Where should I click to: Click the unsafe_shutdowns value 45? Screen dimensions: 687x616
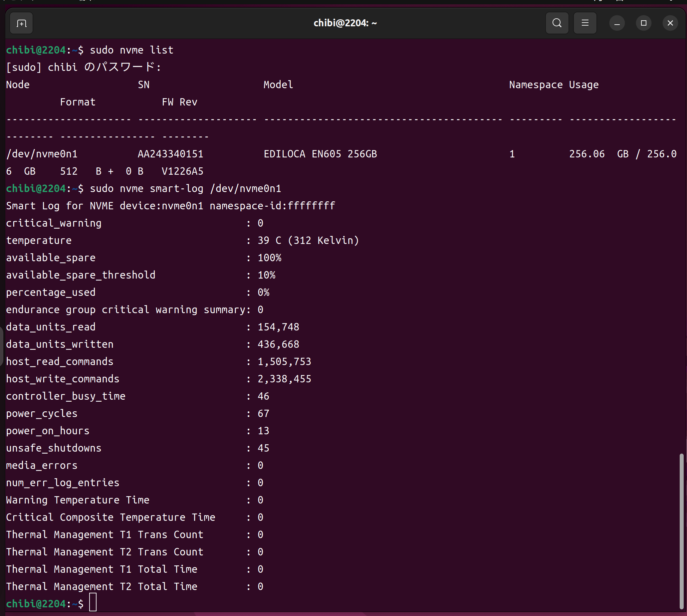click(263, 448)
